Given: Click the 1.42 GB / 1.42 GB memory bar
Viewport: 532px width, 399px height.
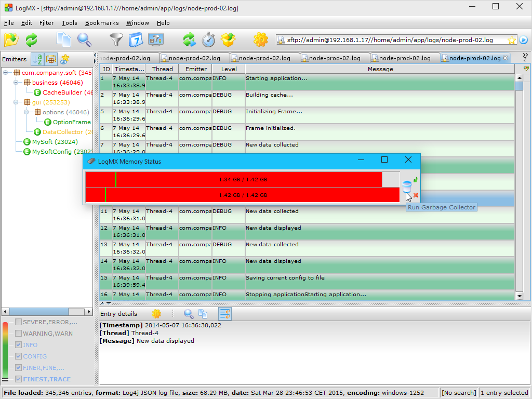Looking at the screenshot, I should click(x=243, y=195).
